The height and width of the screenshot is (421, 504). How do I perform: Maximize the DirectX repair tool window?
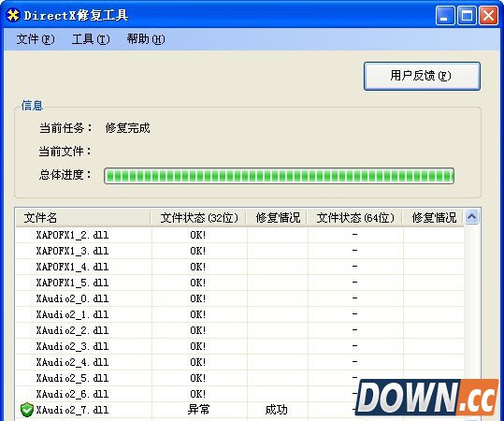coord(467,16)
